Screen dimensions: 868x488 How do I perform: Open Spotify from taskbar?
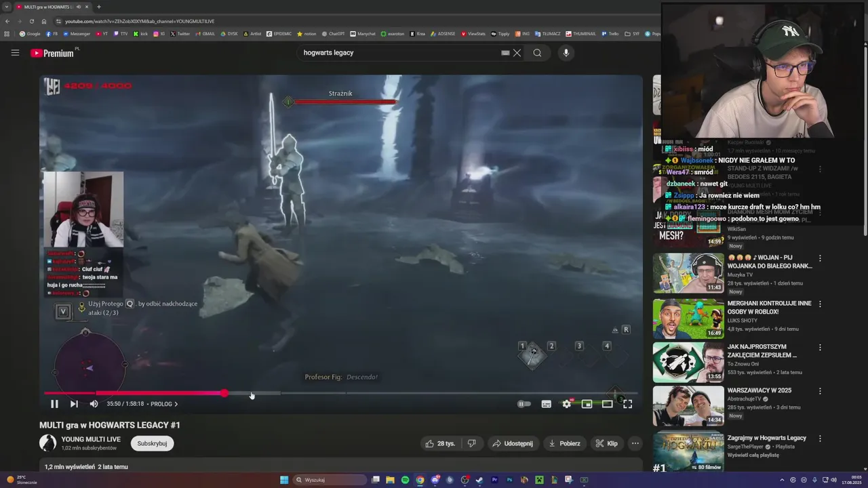pyautogui.click(x=405, y=480)
